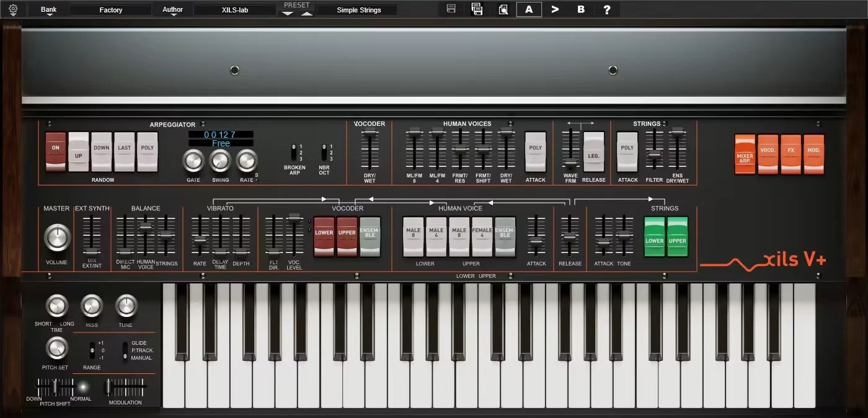Toggle the vocoder ENSEMBLE button
This screenshot has width=868, height=418.
370,236
